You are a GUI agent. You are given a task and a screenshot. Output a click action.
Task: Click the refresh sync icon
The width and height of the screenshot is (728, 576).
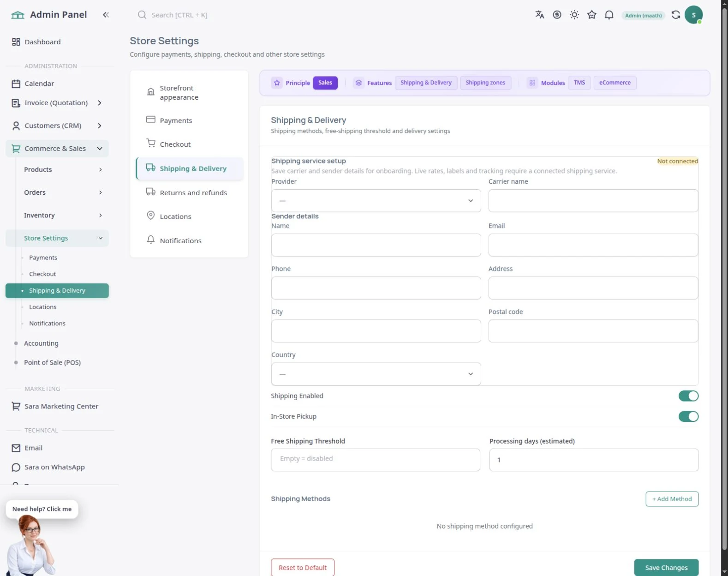point(676,15)
